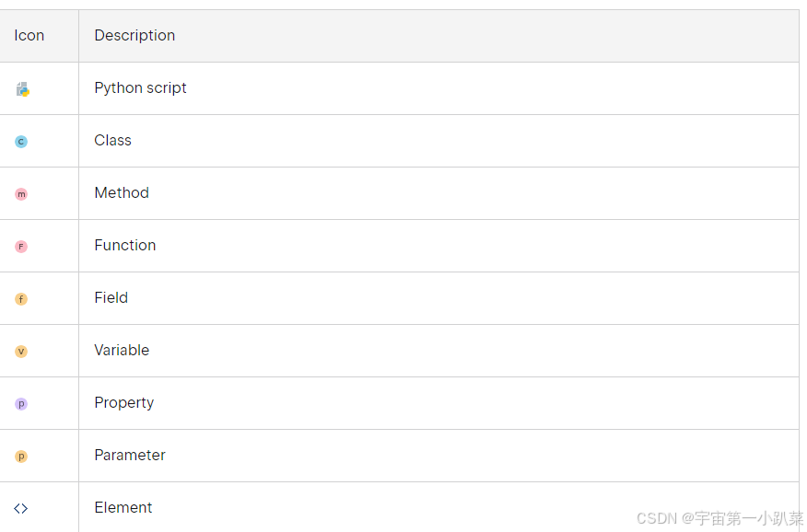The height and width of the screenshot is (532, 807).
Task: Click the Parameter description text
Action: click(130, 455)
